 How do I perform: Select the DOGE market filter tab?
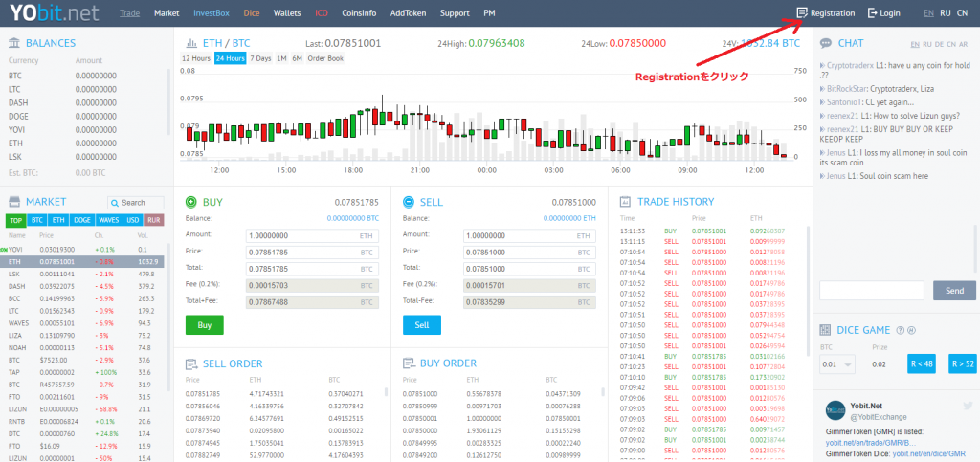coord(81,220)
